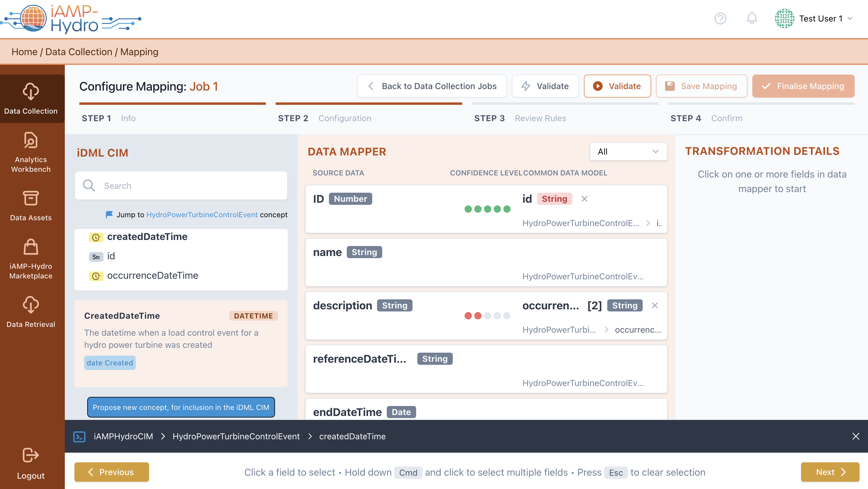Open Analytics Workbench section

31,152
